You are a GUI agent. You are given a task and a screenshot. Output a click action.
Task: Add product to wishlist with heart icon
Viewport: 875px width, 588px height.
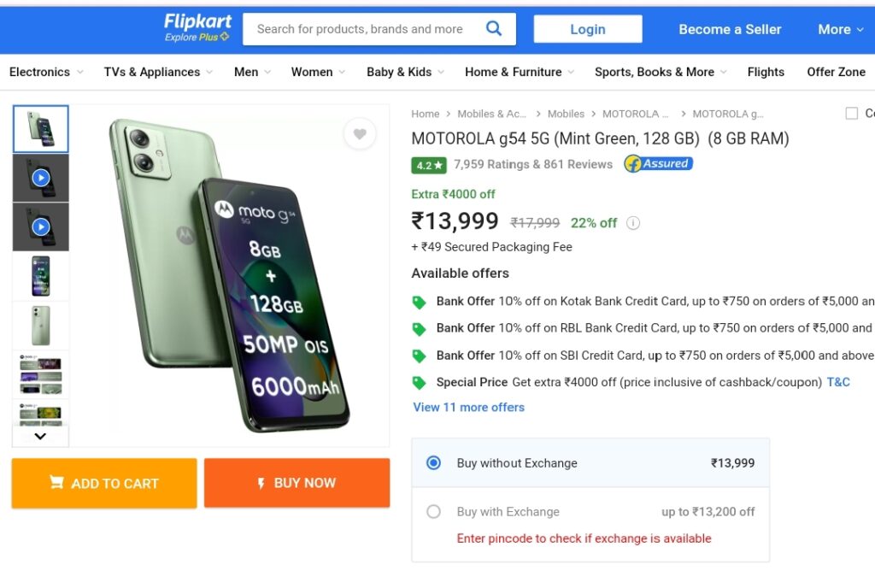coord(360,134)
